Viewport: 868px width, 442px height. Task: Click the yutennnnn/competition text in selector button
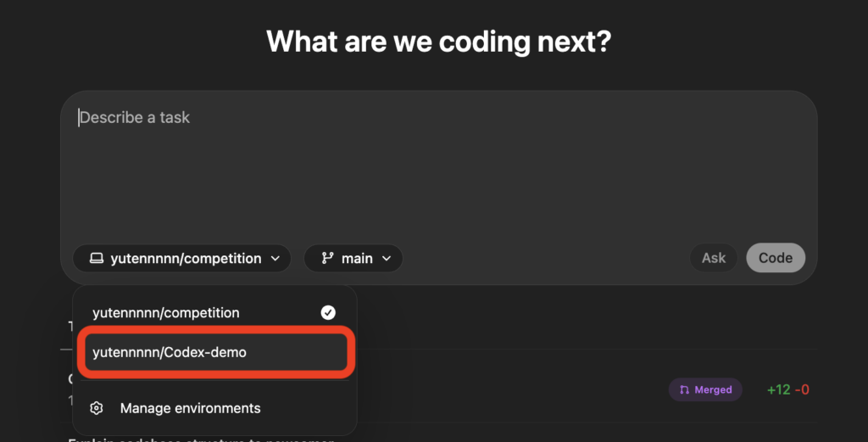[x=186, y=259]
